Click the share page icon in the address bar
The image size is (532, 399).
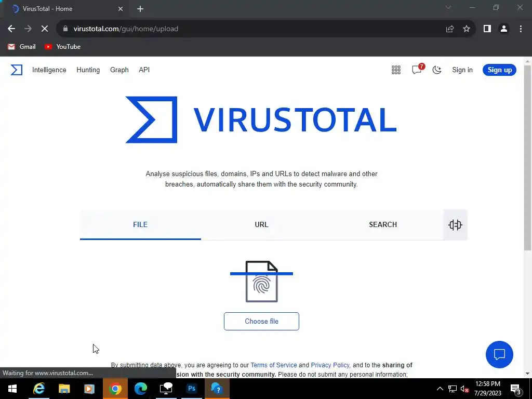(x=450, y=29)
